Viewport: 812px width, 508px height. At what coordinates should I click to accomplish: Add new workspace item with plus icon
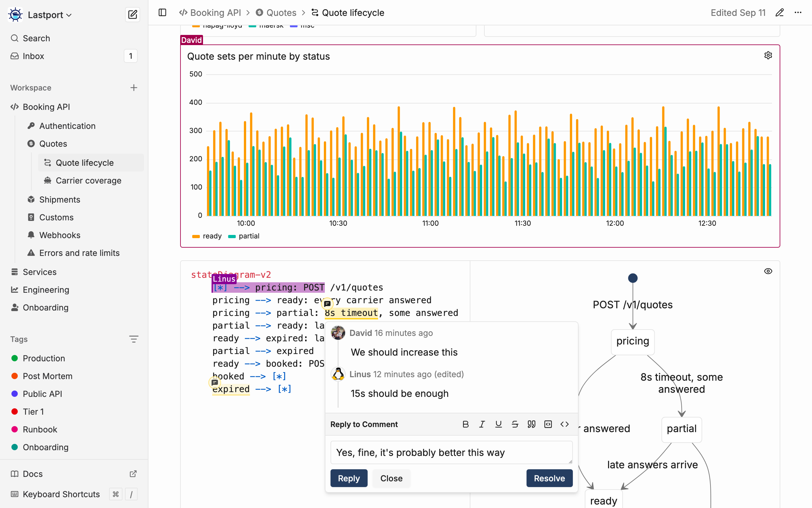click(x=134, y=88)
